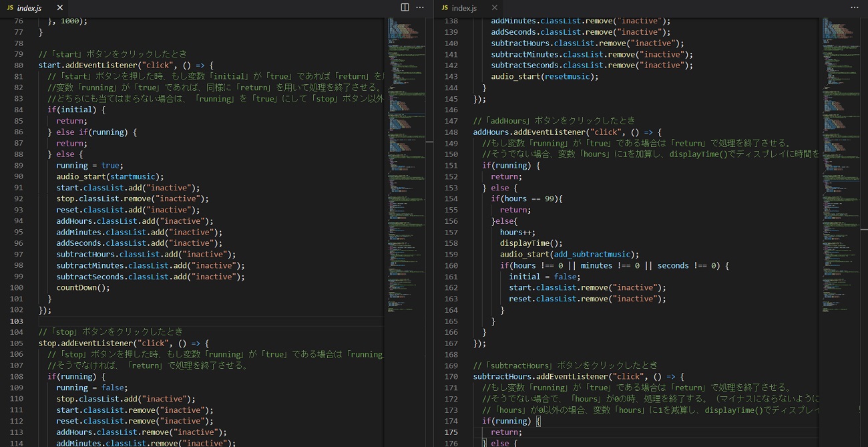Place the cursor on the countDown(); line
This screenshot has width=868, height=447.
pyautogui.click(x=83, y=288)
